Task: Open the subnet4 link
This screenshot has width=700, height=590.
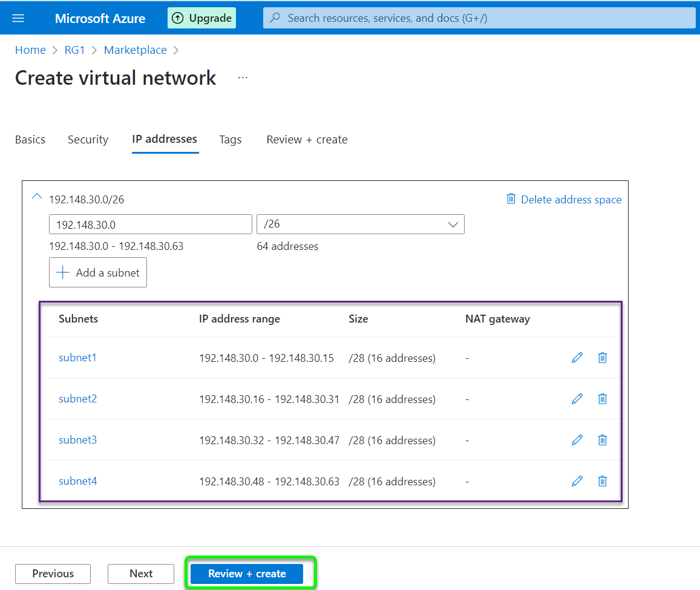Action: 77,481
